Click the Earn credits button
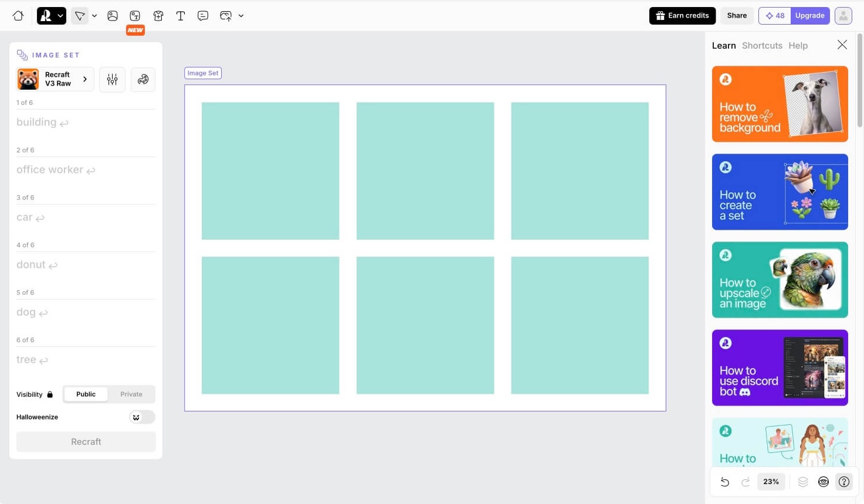 point(682,16)
